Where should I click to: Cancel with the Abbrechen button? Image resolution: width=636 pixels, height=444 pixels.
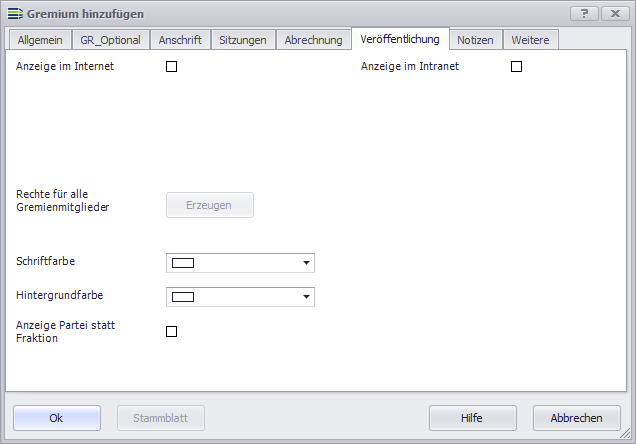(577, 418)
